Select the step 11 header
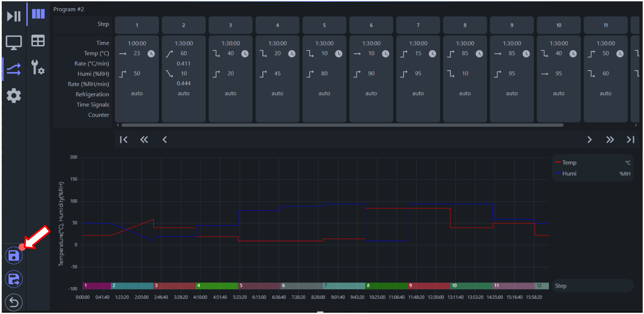Image resolution: width=644 pixels, height=314 pixels. [x=605, y=25]
